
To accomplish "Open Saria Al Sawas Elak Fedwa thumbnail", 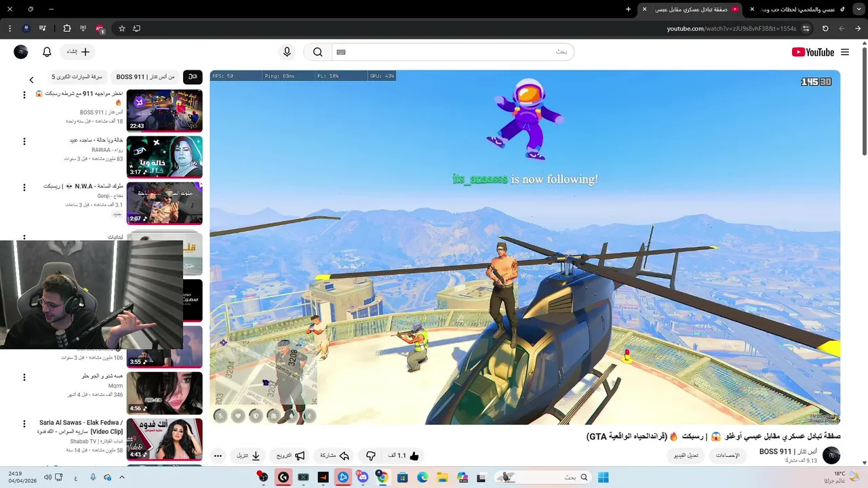I will [x=164, y=439].
